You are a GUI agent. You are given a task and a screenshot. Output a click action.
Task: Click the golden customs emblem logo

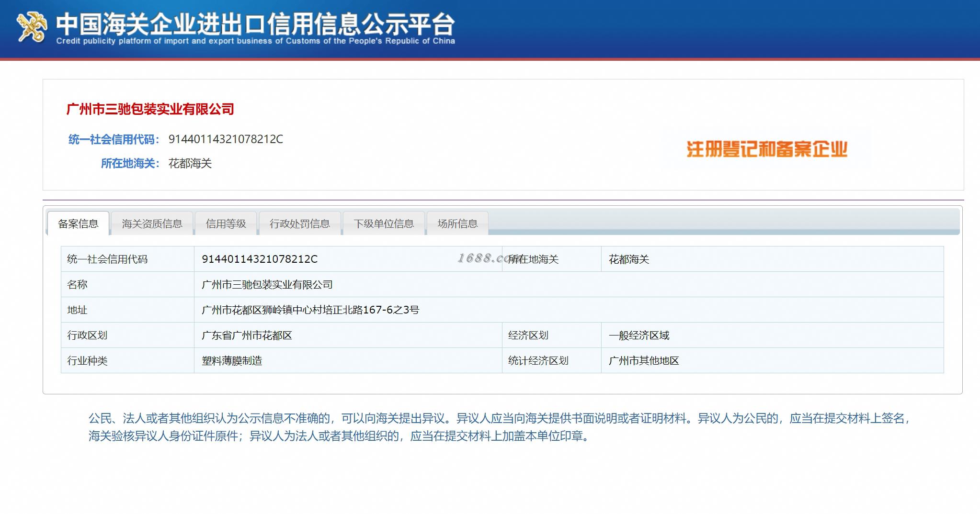point(32,27)
